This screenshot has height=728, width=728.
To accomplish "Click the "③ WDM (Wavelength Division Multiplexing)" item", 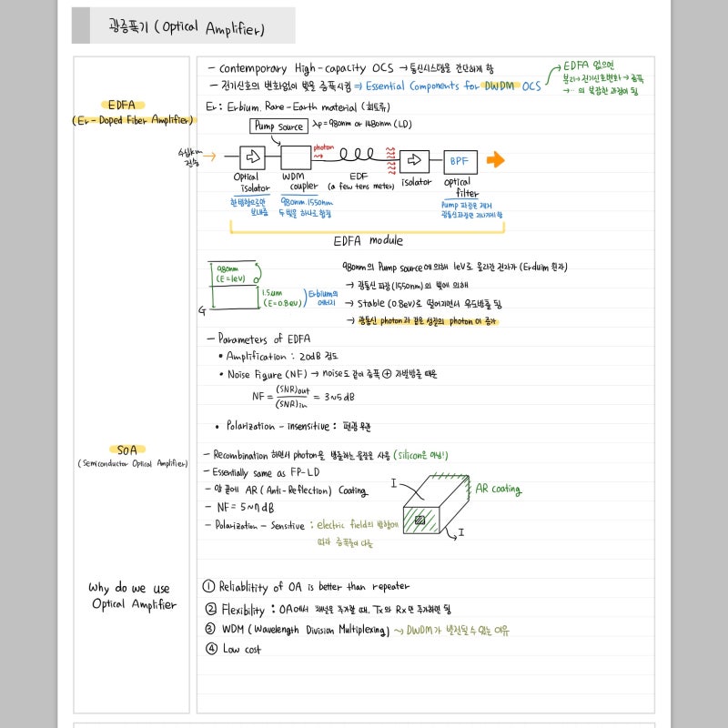I will 298,630.
